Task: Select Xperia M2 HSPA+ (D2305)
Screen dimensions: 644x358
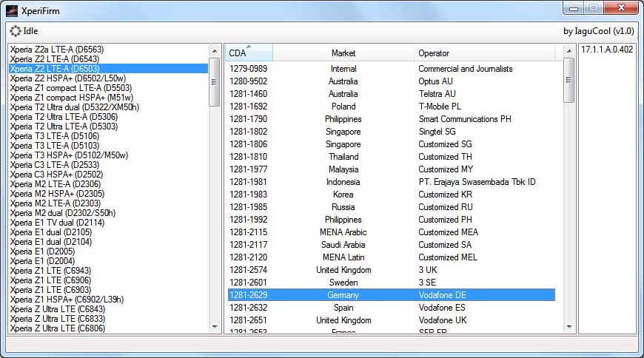Action: (x=109, y=194)
